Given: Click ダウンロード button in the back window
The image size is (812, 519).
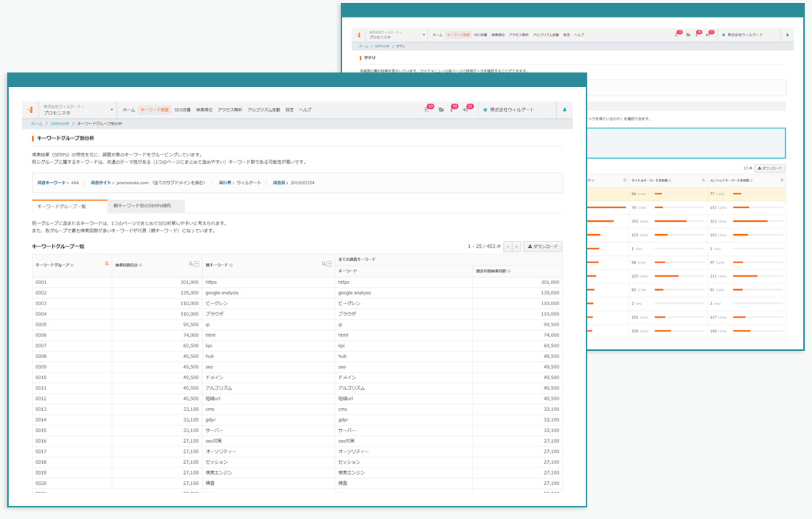Looking at the screenshot, I should pyautogui.click(x=770, y=168).
